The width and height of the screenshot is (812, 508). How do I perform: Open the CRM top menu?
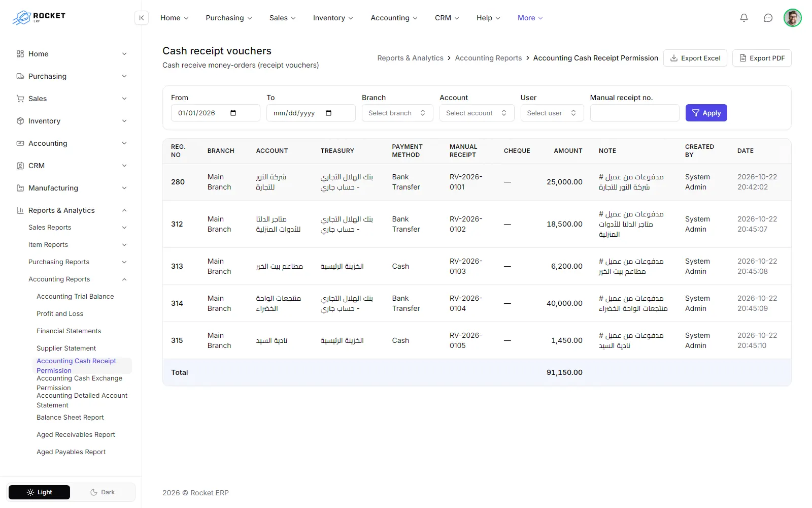tap(447, 18)
